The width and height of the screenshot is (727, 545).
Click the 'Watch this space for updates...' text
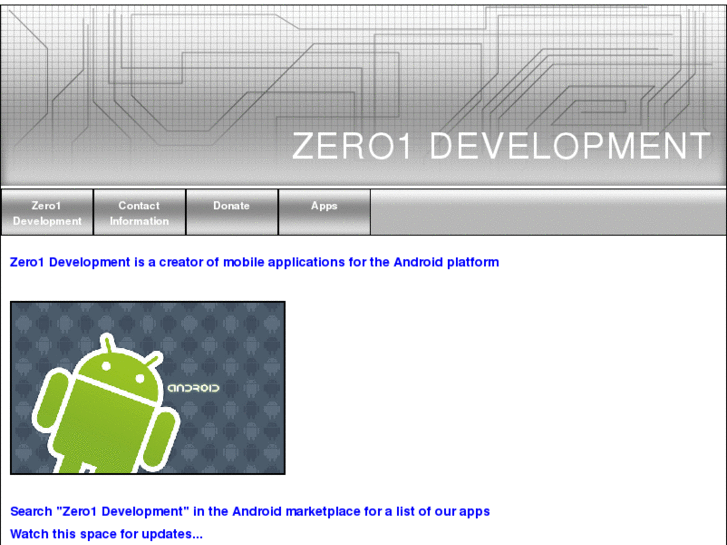tap(106, 534)
